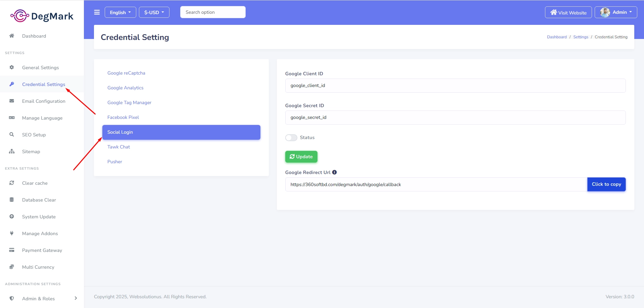Click the Email Configuration envelope icon
This screenshot has width=644, height=308.
(12, 101)
